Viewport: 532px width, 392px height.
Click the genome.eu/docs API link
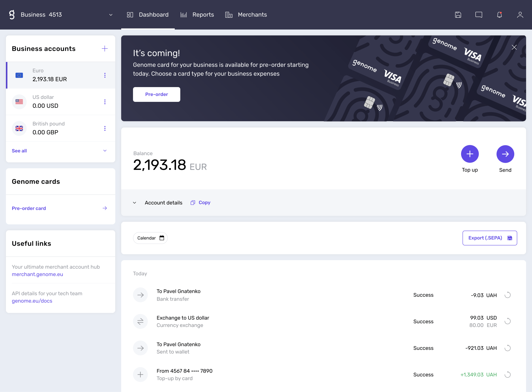pos(32,300)
